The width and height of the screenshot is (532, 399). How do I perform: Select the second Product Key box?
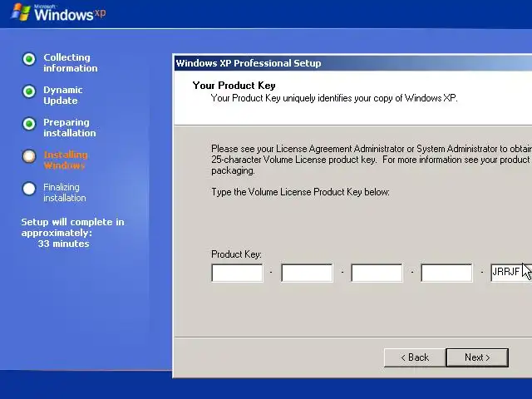pyautogui.click(x=307, y=273)
